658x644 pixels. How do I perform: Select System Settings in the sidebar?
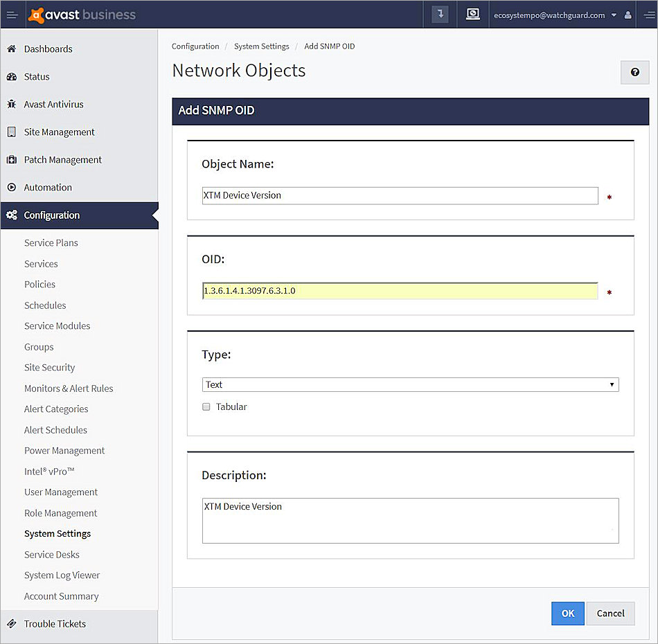57,533
